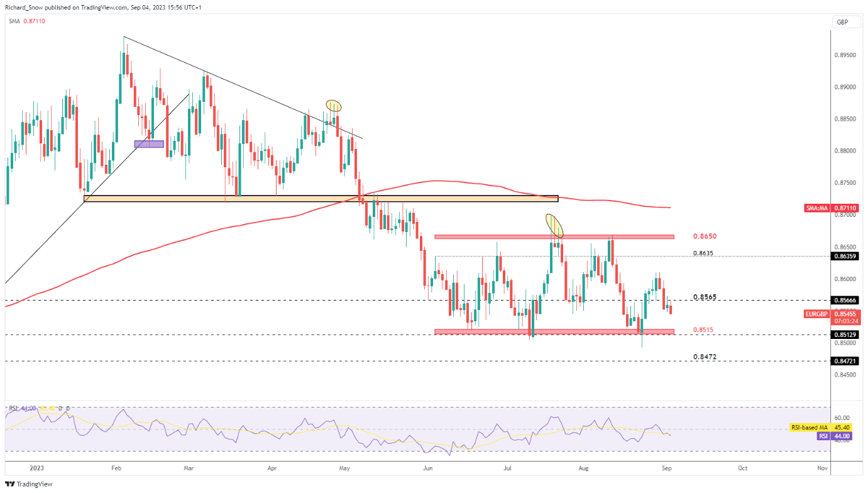The width and height of the screenshot is (868, 493).
Task: Click the Apr label on time axis
Action: 272,468
